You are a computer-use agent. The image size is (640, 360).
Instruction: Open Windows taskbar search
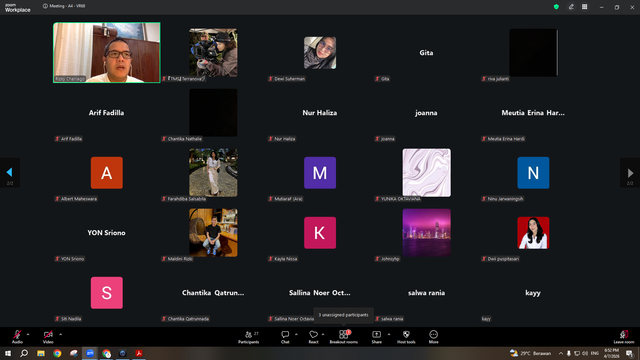(x=24, y=353)
